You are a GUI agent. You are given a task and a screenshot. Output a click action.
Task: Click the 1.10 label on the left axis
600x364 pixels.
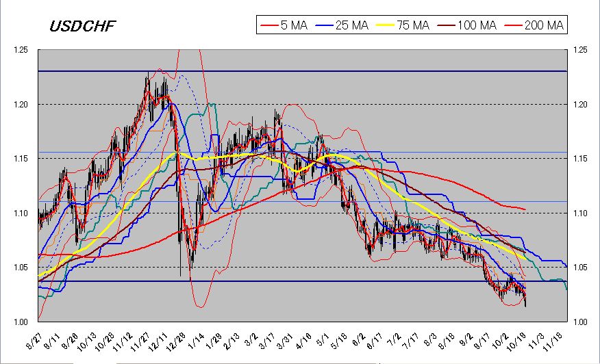point(21,213)
